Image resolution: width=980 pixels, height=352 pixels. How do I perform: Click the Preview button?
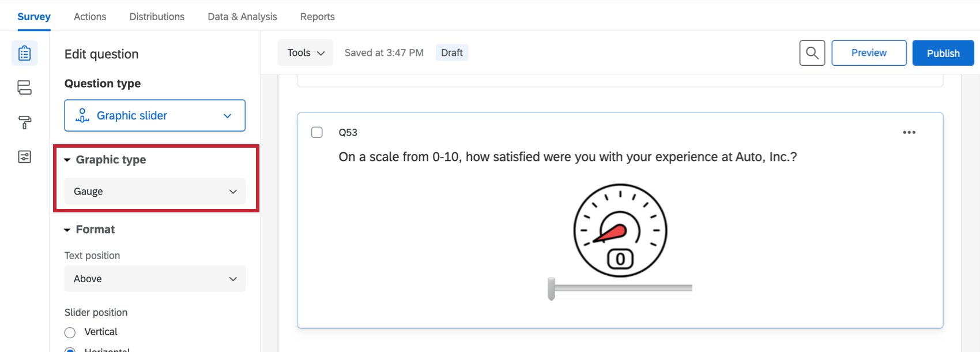coord(869,53)
